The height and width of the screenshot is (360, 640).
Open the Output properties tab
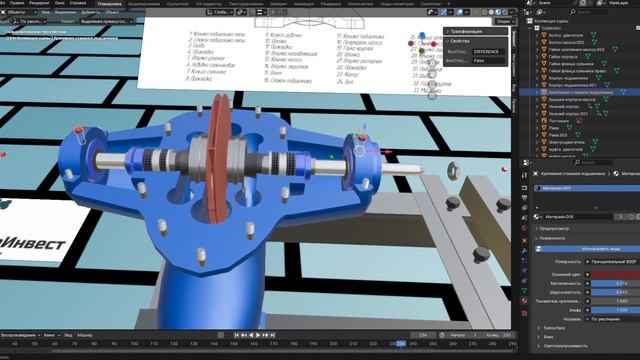pos(524,198)
